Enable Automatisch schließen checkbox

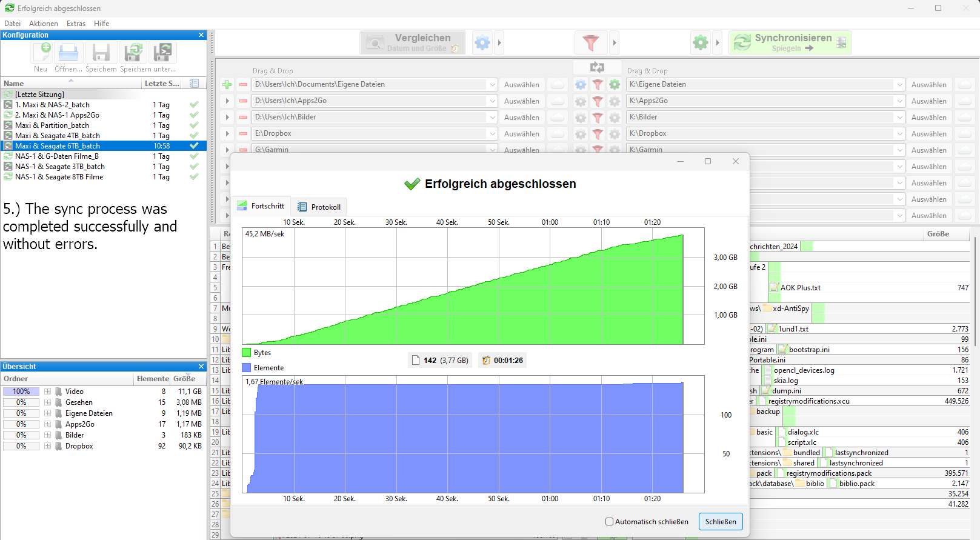point(610,522)
